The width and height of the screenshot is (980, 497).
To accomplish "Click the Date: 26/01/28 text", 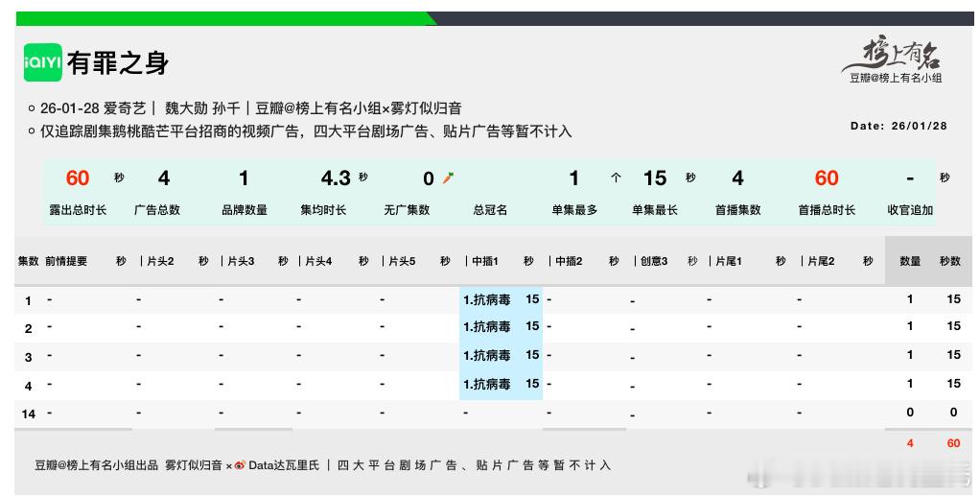I will [x=898, y=126].
